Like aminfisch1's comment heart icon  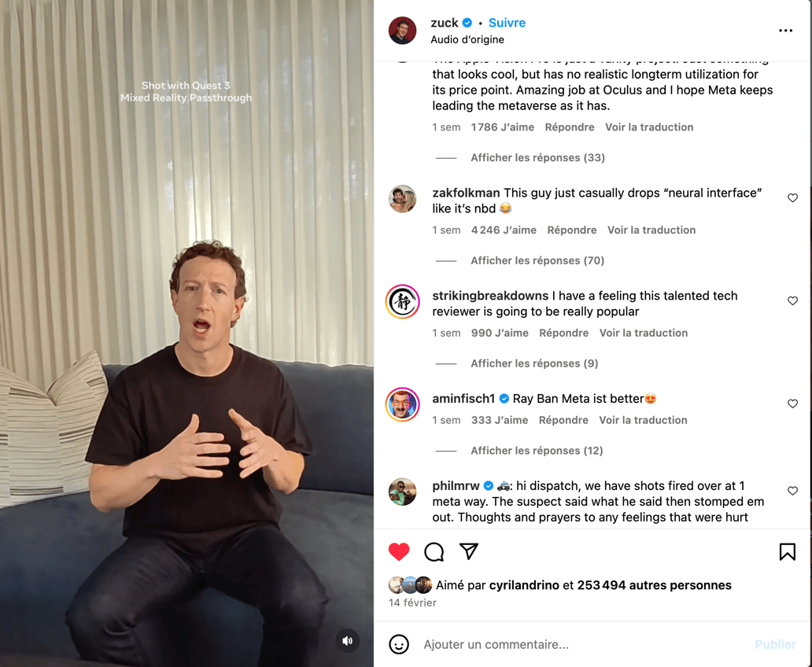tap(792, 404)
